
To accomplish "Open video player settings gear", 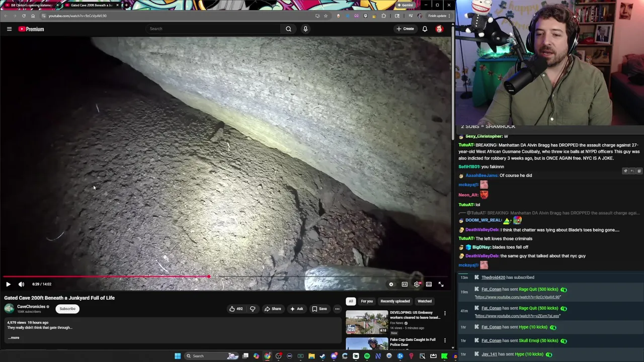I will [417, 284].
